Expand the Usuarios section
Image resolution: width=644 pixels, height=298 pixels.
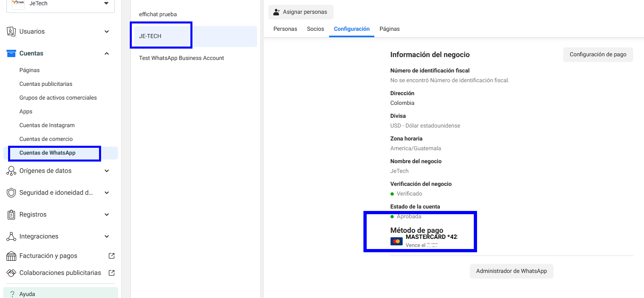[x=107, y=32]
